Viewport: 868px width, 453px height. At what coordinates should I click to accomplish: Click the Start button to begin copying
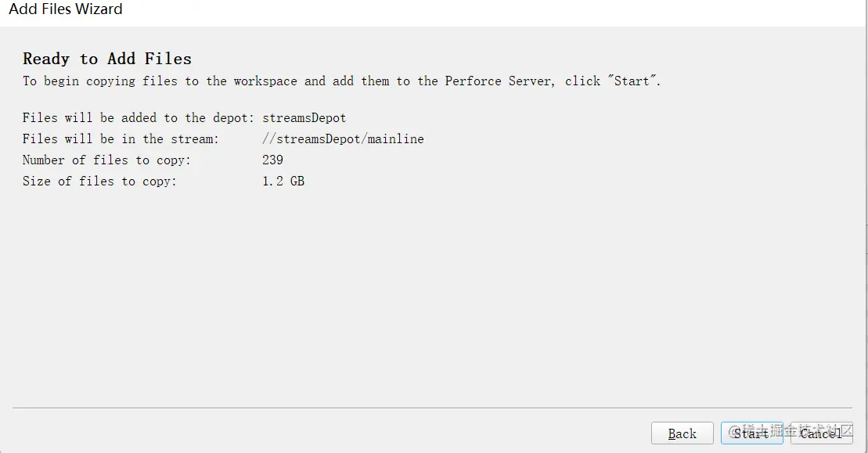(x=751, y=433)
